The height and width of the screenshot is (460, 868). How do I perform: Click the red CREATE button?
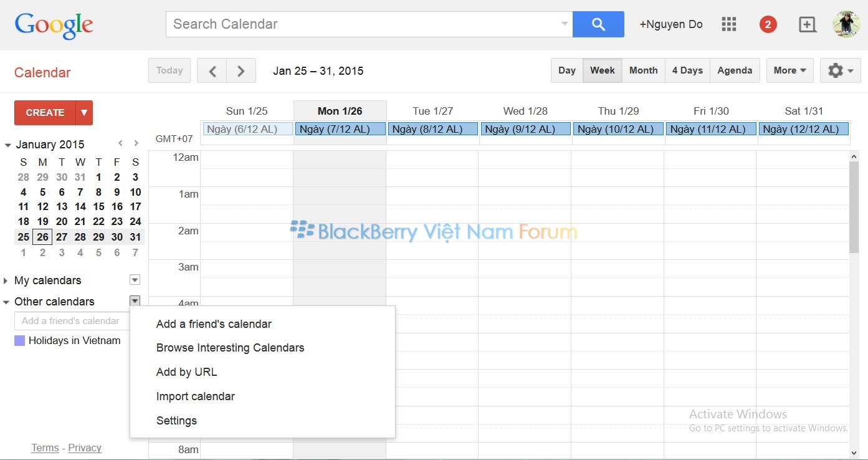[45, 113]
